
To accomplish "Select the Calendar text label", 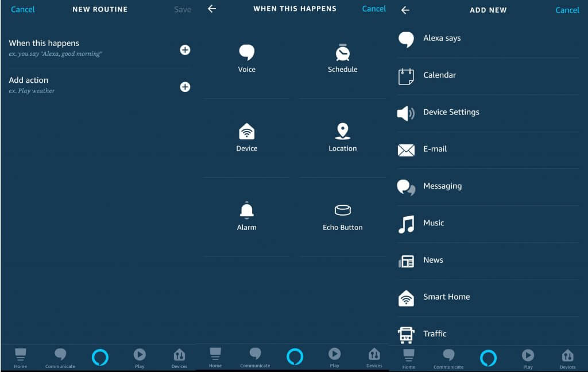I will 439,75.
